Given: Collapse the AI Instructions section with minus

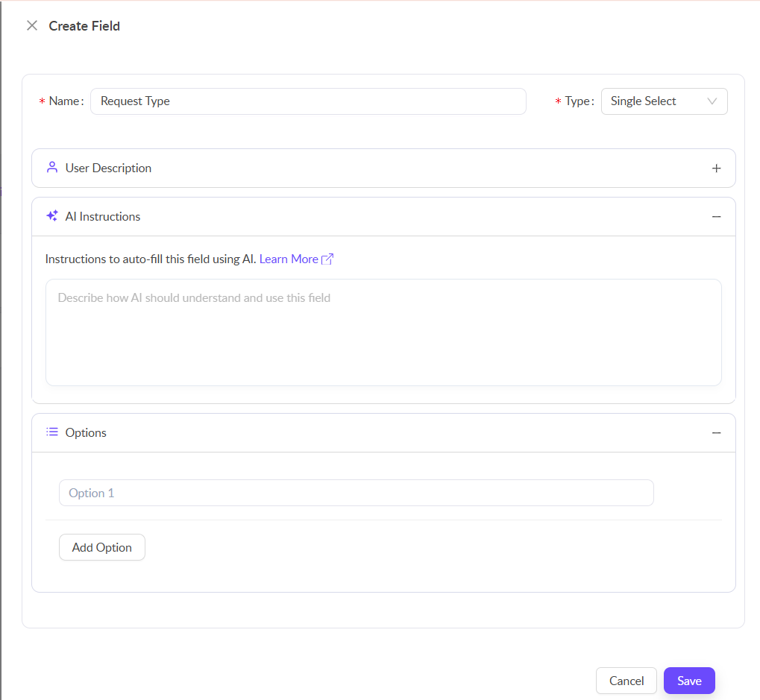Looking at the screenshot, I should pyautogui.click(x=717, y=217).
